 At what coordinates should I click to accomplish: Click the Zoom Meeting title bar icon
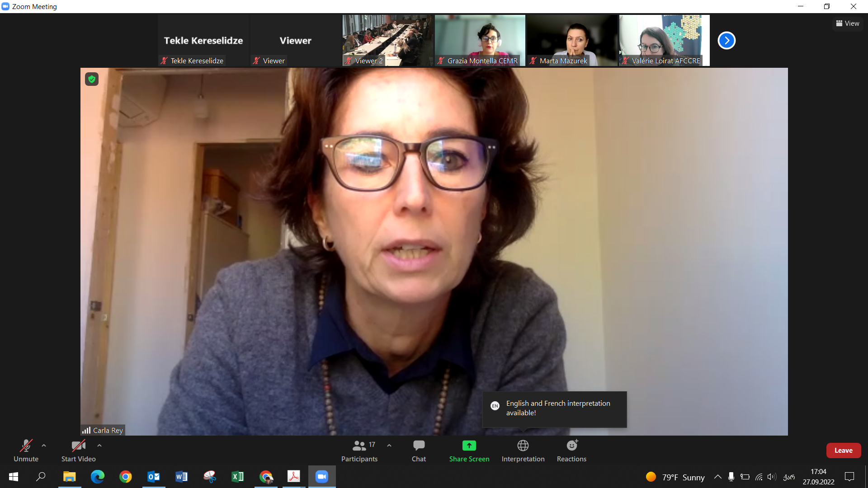5,6
